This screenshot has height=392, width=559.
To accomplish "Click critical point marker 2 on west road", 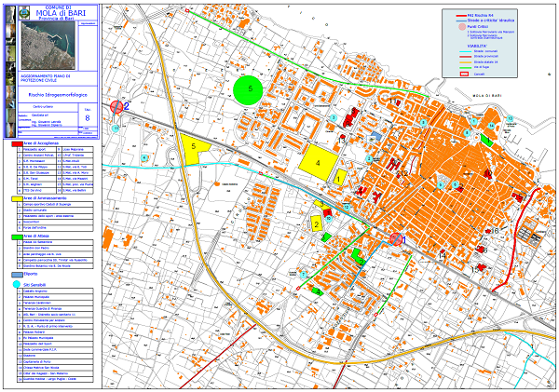I will tap(117, 107).
